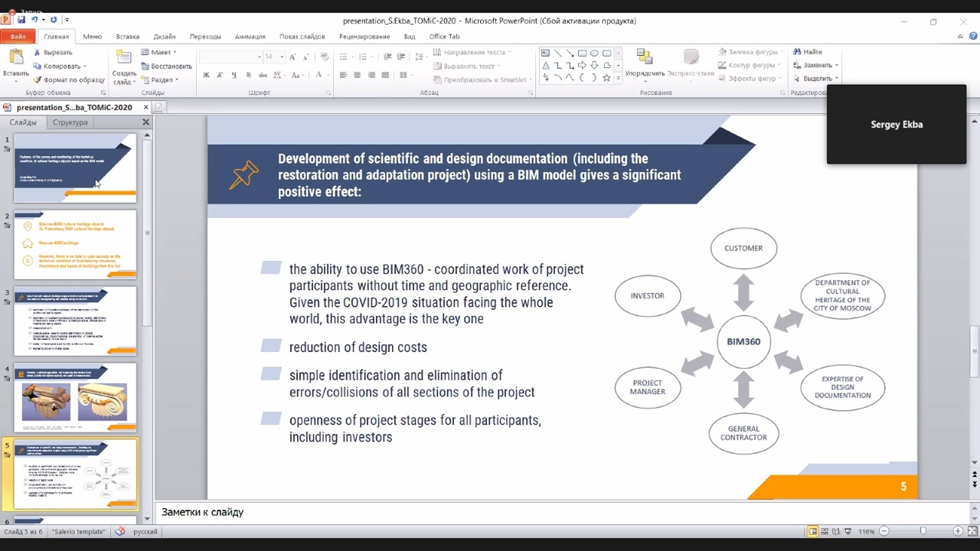
Task: Click Shape Outline (Контур фигуры)
Action: click(x=750, y=65)
